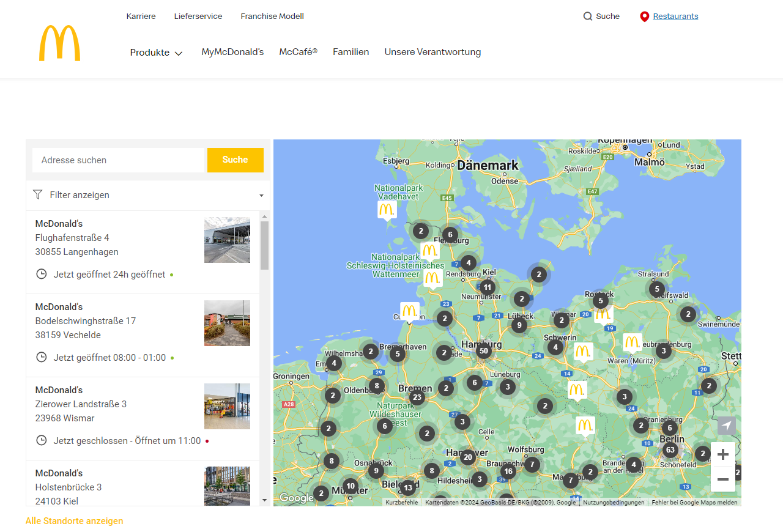Go to MyMcDonald's page

point(232,52)
